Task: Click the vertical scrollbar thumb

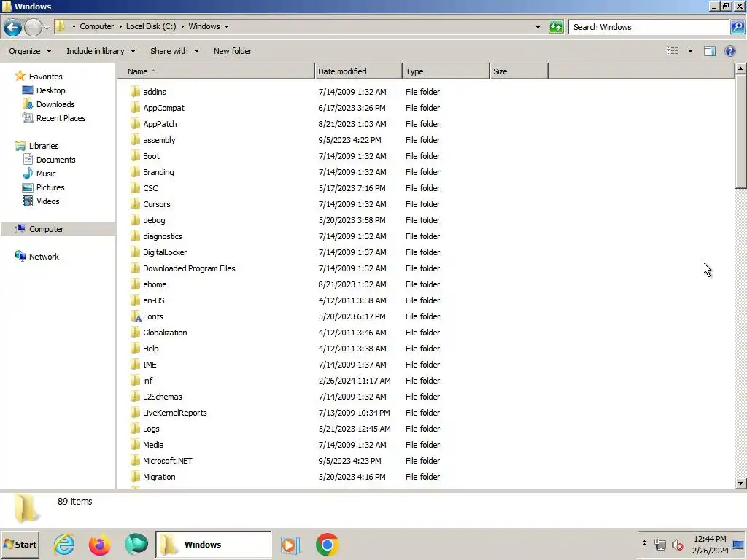Action: pyautogui.click(x=740, y=132)
